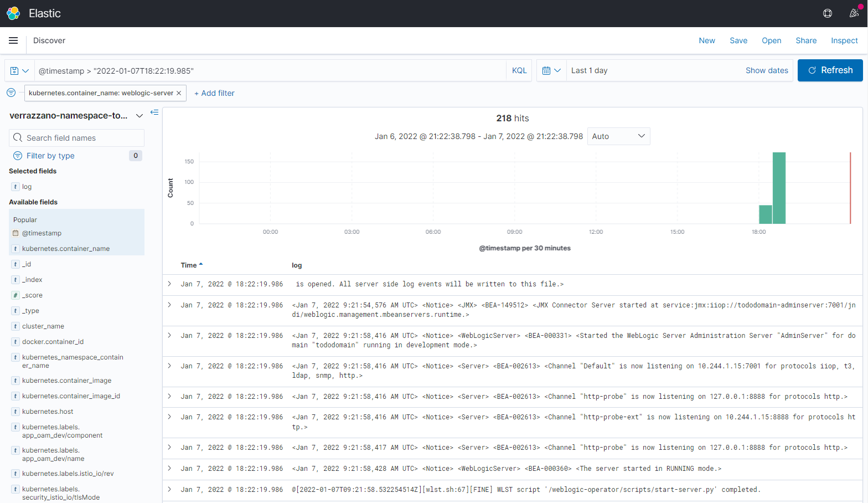Sort by Time column arrow

[201, 264]
